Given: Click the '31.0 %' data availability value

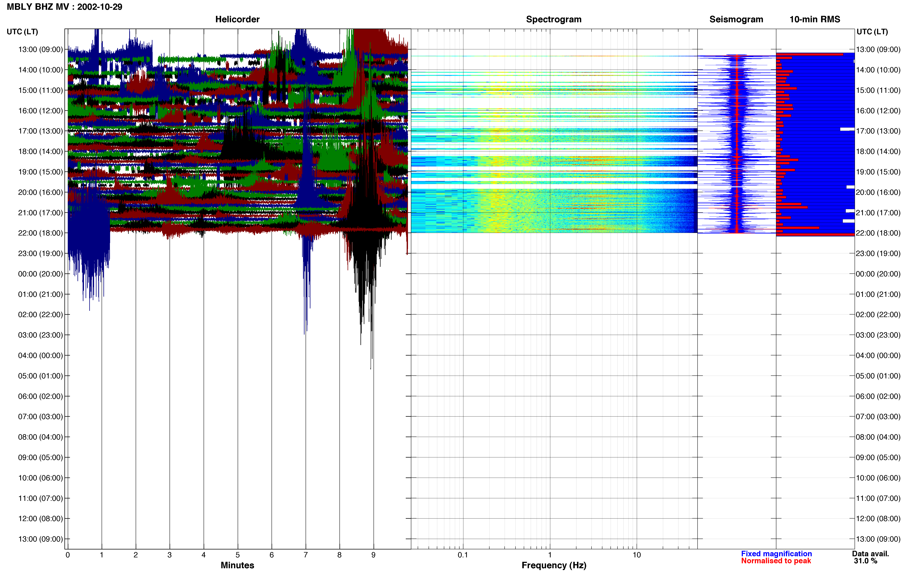Looking at the screenshot, I should pyautogui.click(x=865, y=561).
